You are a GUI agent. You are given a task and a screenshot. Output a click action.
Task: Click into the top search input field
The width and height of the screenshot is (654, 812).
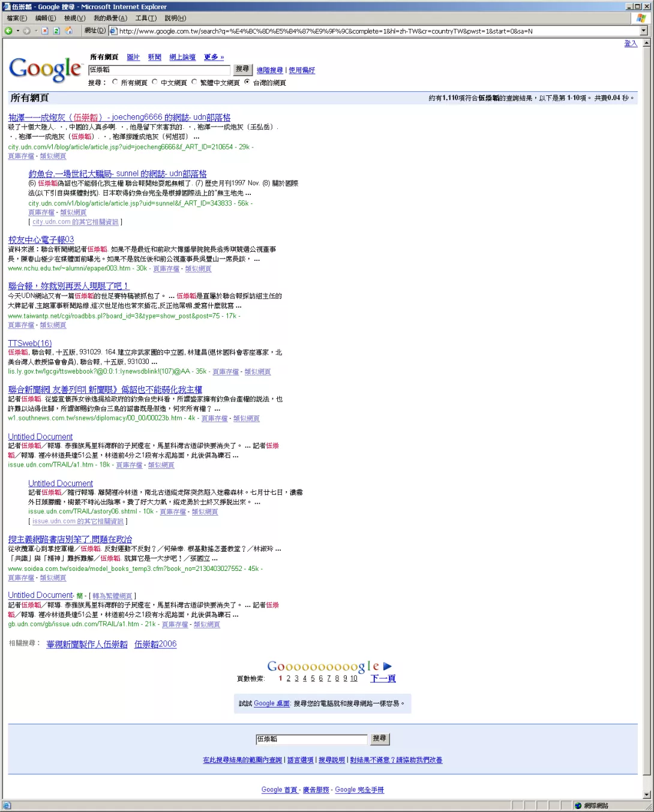(x=159, y=70)
